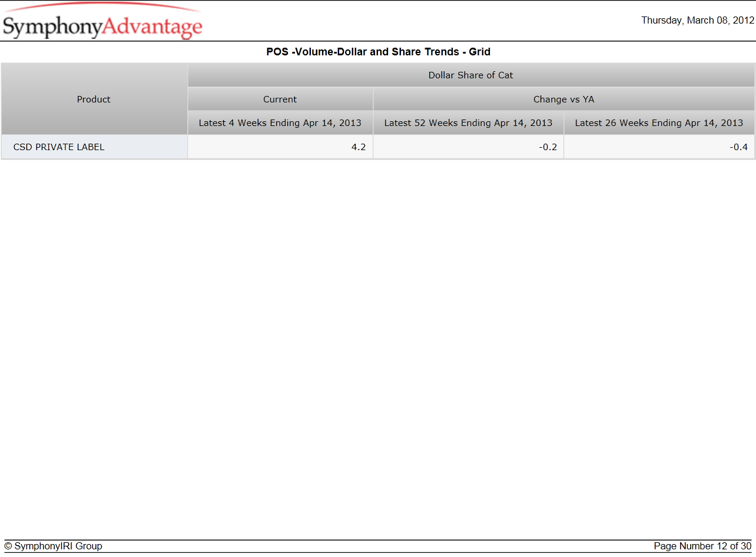Image resolution: width=756 pixels, height=557 pixels.
Task: Click the report title POS -Volume-Dollar and Share Trends - Grid
Action: [378, 52]
